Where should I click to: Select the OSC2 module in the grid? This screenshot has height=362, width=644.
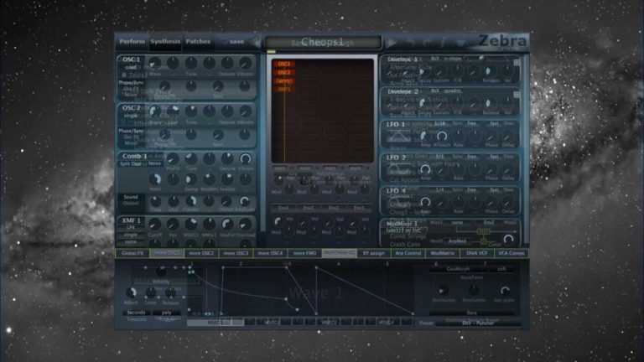click(x=283, y=73)
